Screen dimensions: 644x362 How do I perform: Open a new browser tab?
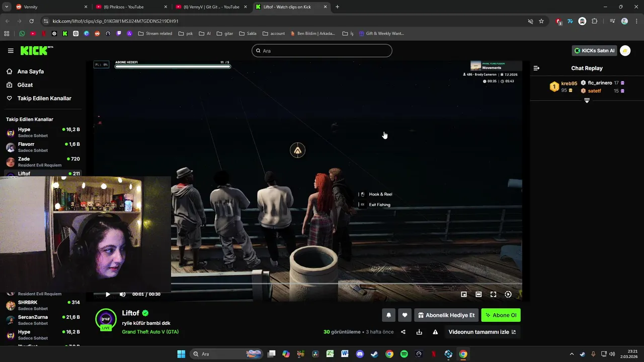pyautogui.click(x=337, y=7)
